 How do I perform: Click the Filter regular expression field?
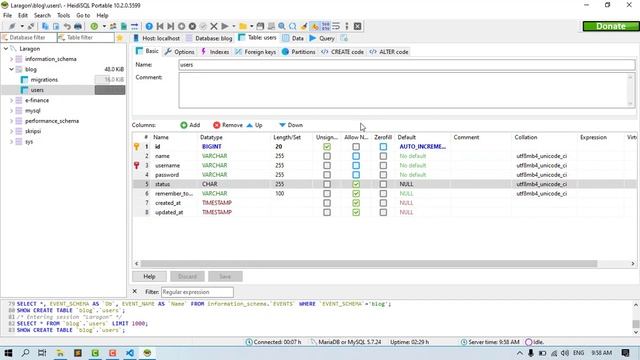click(x=198, y=292)
